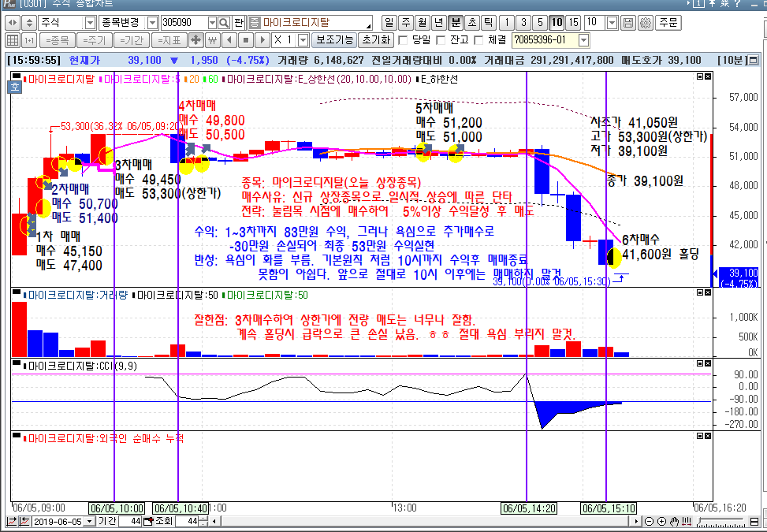The height and width of the screenshot is (532, 767).
Task: Enable the 당일 checkbox
Action: pos(403,40)
